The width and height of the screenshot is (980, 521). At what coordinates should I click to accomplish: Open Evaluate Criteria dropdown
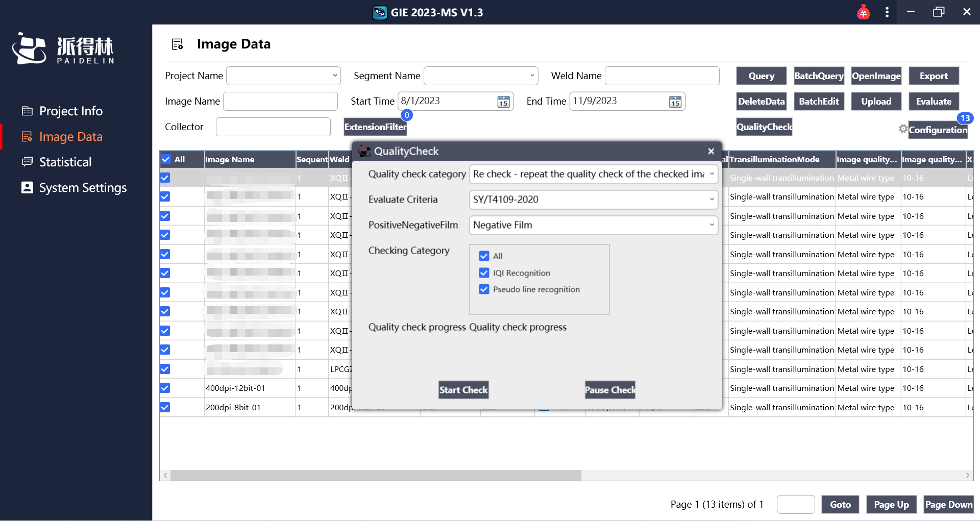pyautogui.click(x=593, y=200)
